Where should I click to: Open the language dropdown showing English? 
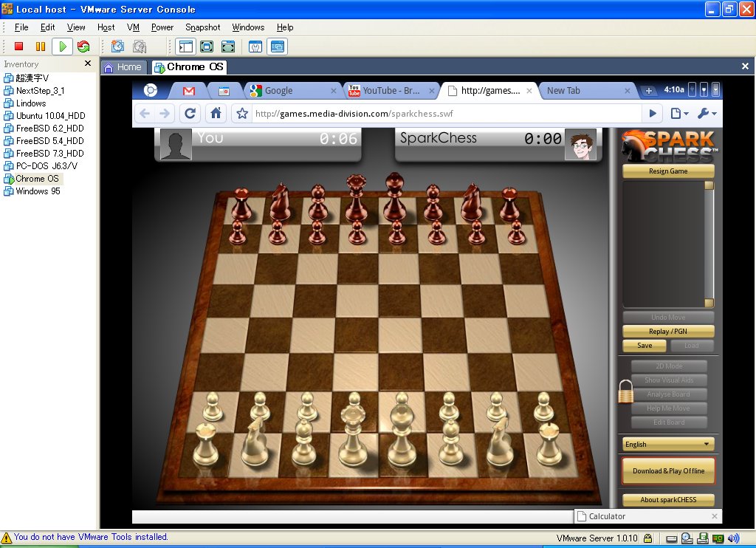pyautogui.click(x=668, y=445)
